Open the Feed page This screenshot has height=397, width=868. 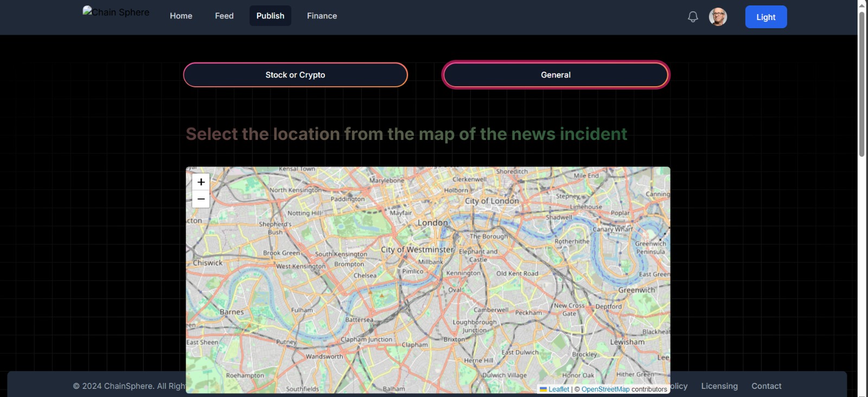coord(224,16)
